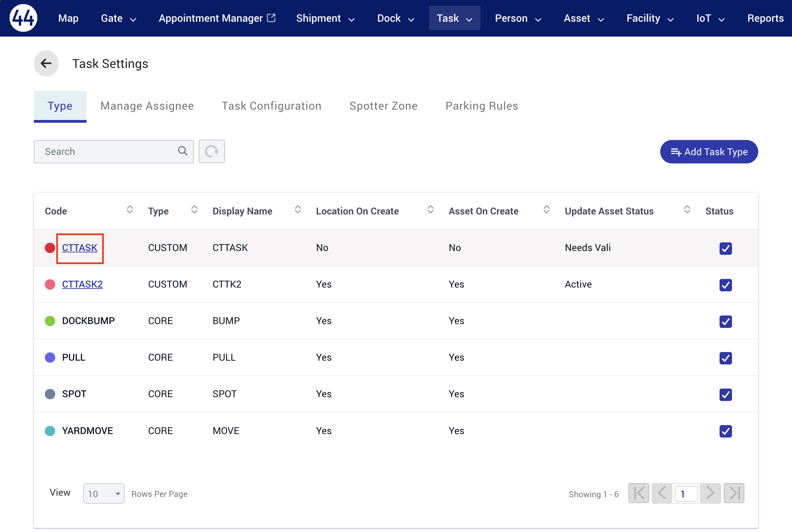Open the CTTASK code link
This screenshot has width=792, height=532.
tap(80, 248)
